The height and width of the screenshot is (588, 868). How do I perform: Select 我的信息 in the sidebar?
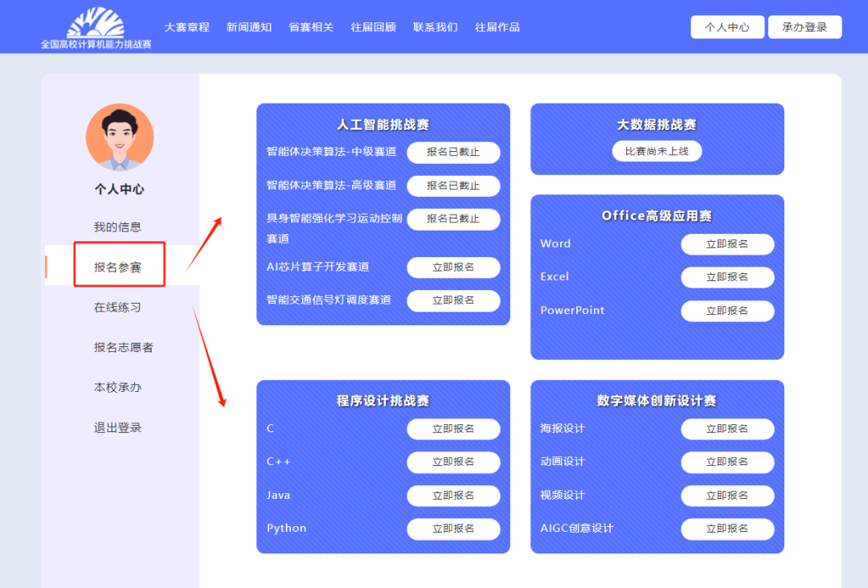[117, 227]
